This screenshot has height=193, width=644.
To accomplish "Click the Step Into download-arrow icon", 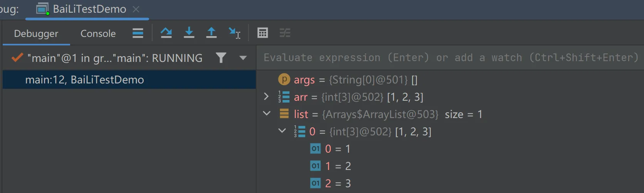I will 189,33.
